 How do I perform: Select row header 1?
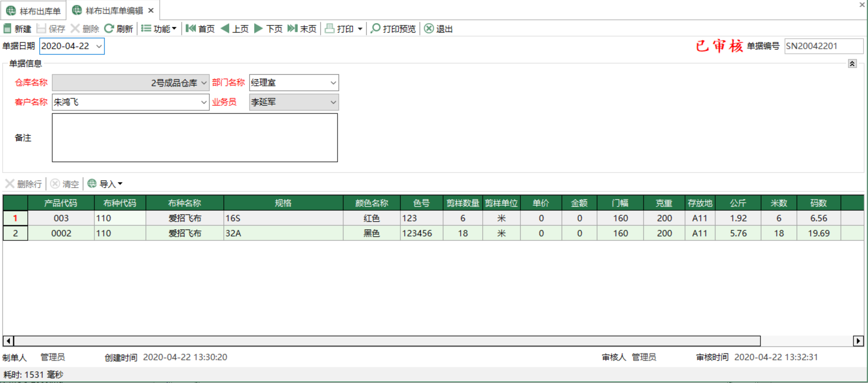pos(15,218)
